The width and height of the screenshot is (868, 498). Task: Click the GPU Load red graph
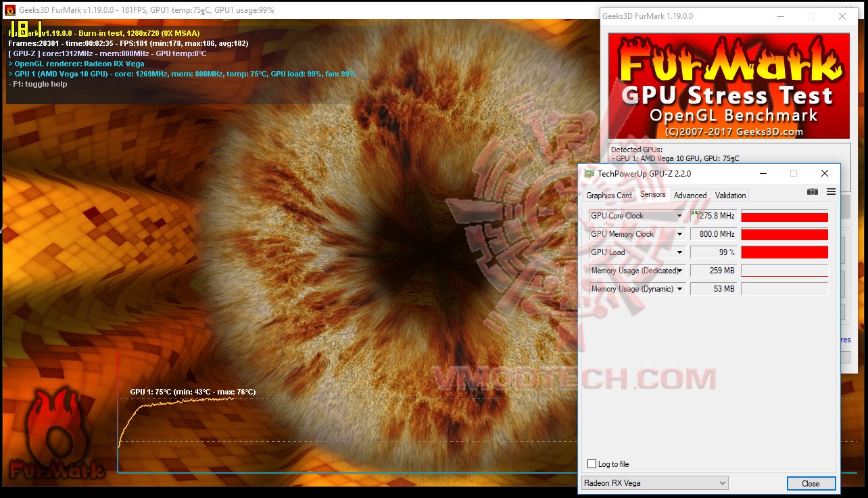point(785,252)
